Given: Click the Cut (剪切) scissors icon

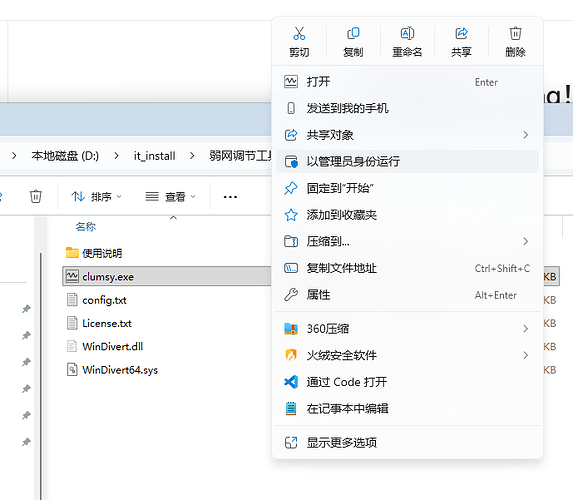Looking at the screenshot, I should click(299, 34).
